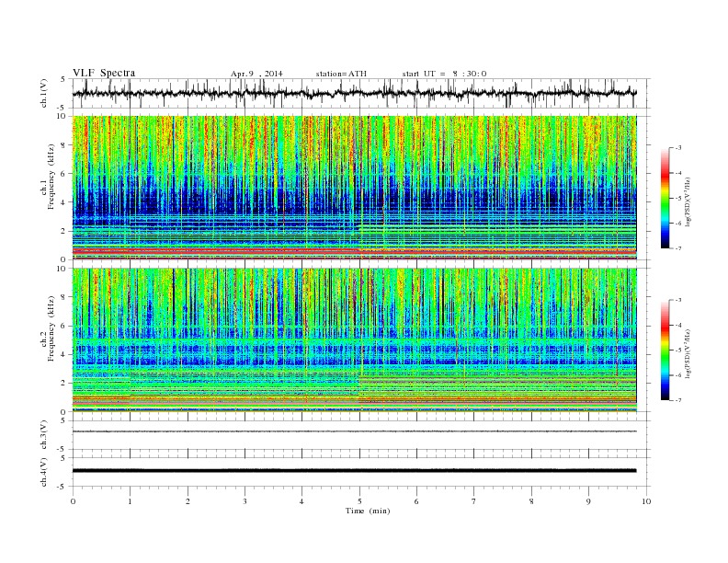
Task: Click the 'start UT = 8:30:0' label
Action: pyautogui.click(x=444, y=74)
